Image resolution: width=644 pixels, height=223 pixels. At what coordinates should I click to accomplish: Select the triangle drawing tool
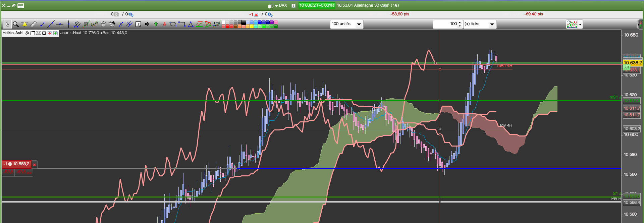191,24
